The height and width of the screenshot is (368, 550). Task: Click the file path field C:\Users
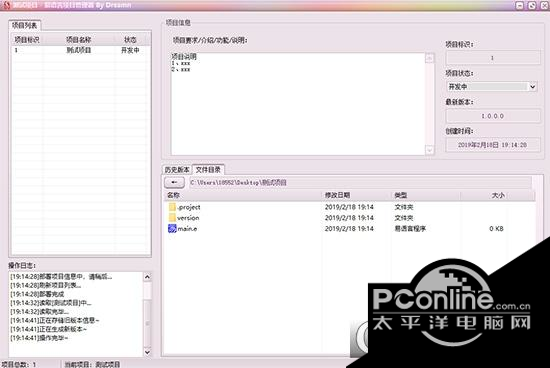361,182
